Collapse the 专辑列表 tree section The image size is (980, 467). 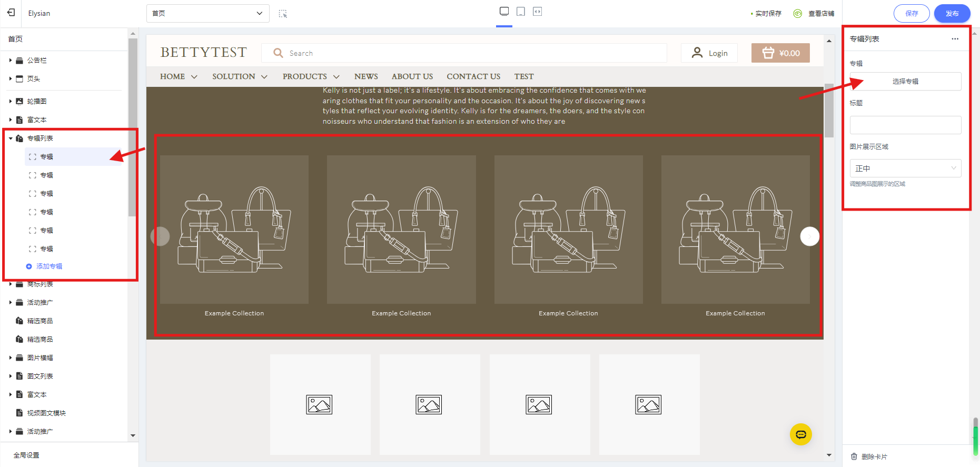pyautogui.click(x=11, y=138)
